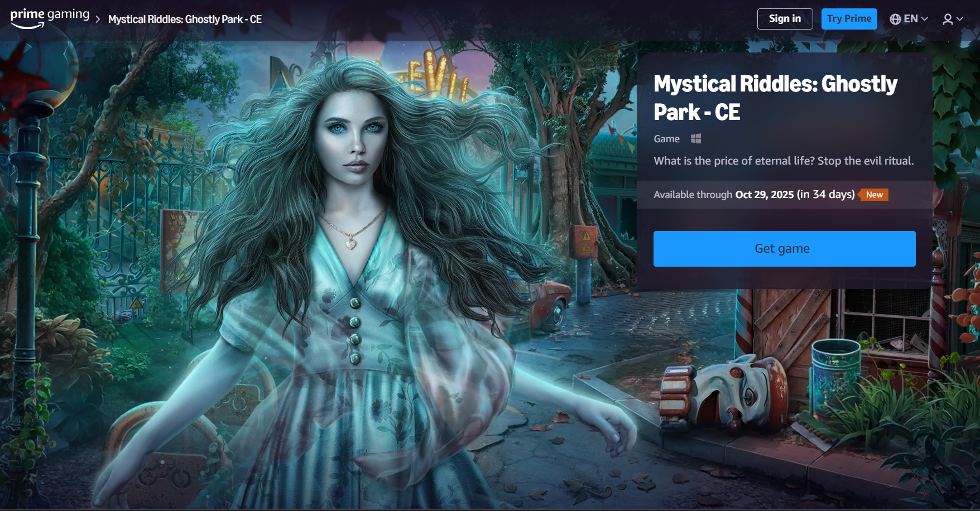This screenshot has width=980, height=511.
Task: Click the globe language icon
Action: point(895,19)
